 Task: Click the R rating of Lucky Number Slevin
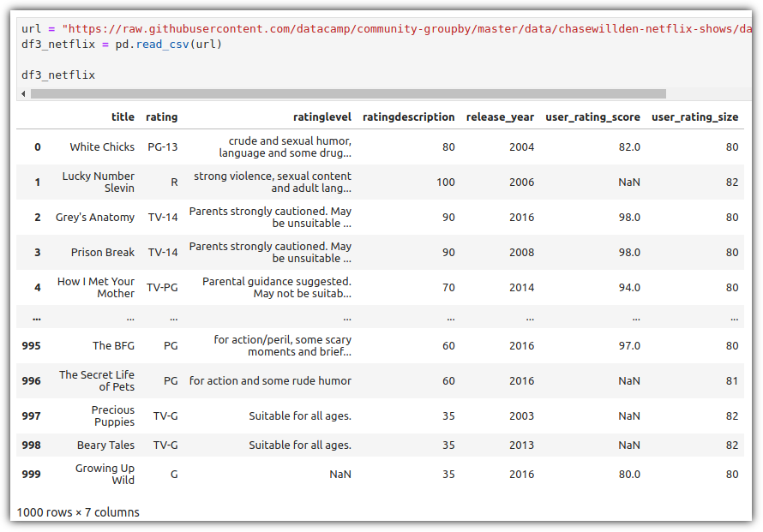coord(174,182)
